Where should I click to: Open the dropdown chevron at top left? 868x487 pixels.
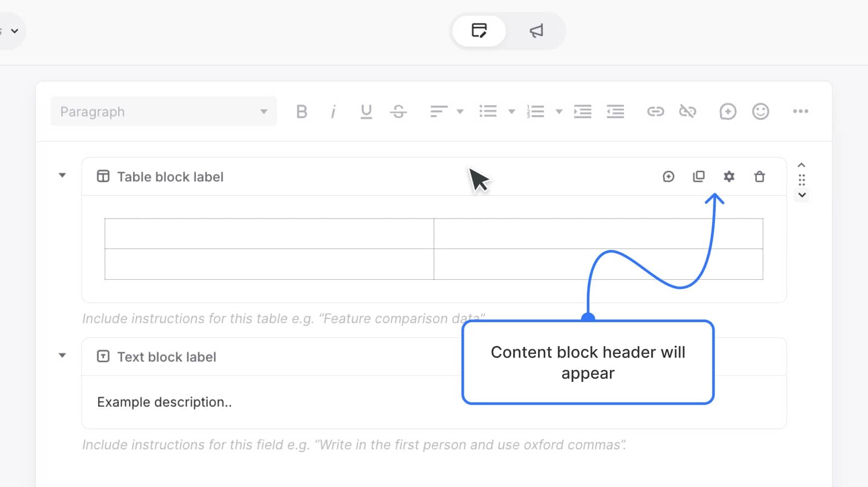tap(14, 31)
